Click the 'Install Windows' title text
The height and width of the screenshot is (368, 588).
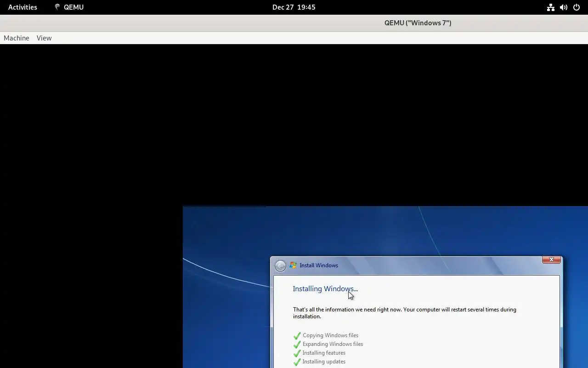[319, 265]
